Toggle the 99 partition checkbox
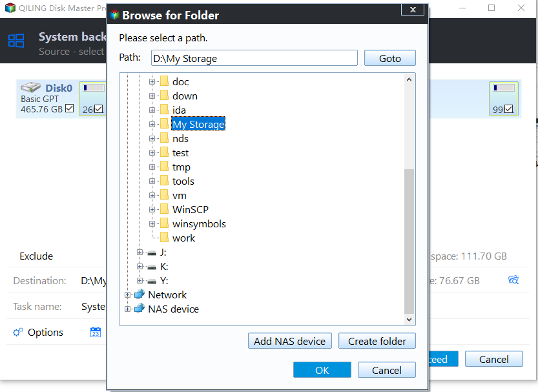Viewport: 538px width, 392px height. click(509, 109)
